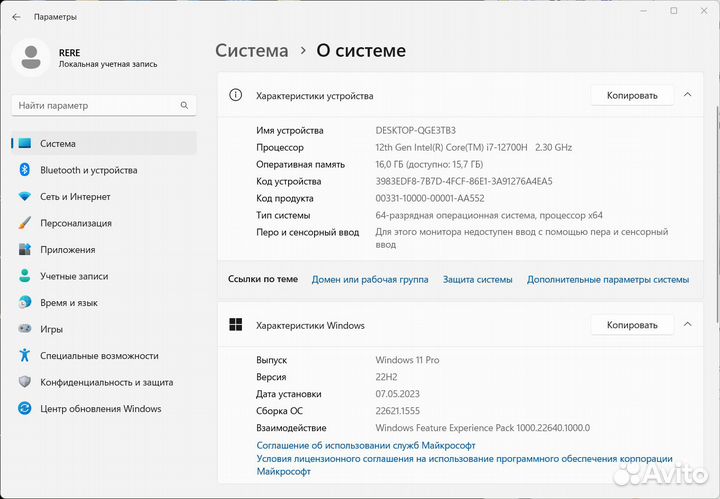Open Специальные возможности page
Screen dimensions: 720x499
(104, 355)
